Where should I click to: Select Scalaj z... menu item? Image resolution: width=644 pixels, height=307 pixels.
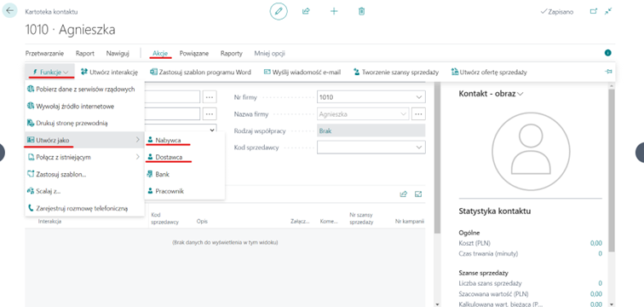click(x=84, y=191)
